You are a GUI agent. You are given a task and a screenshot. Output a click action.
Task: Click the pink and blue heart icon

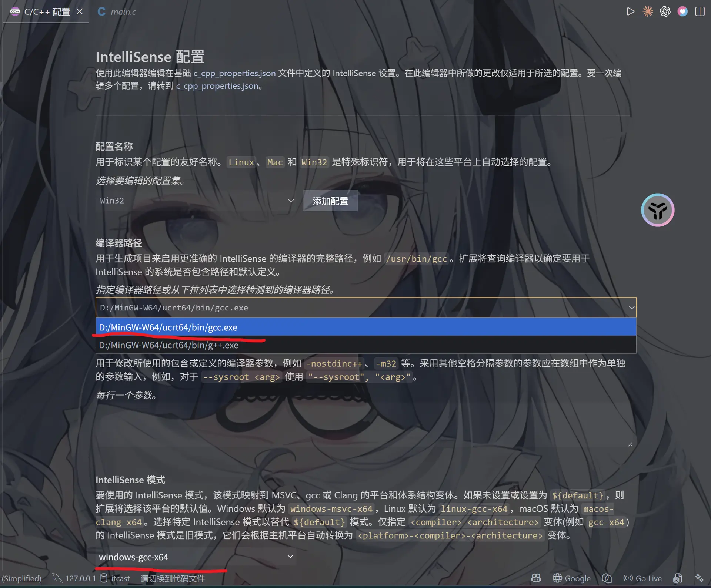click(682, 11)
